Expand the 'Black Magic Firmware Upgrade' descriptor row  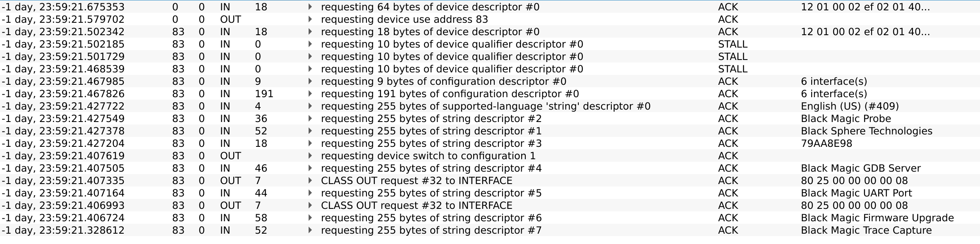[310, 218]
